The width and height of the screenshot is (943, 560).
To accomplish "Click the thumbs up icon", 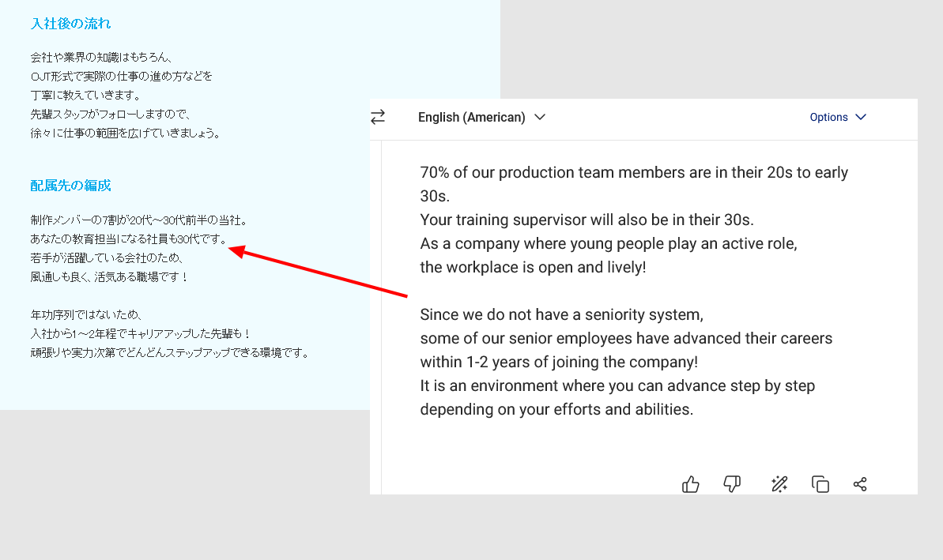I will (690, 483).
